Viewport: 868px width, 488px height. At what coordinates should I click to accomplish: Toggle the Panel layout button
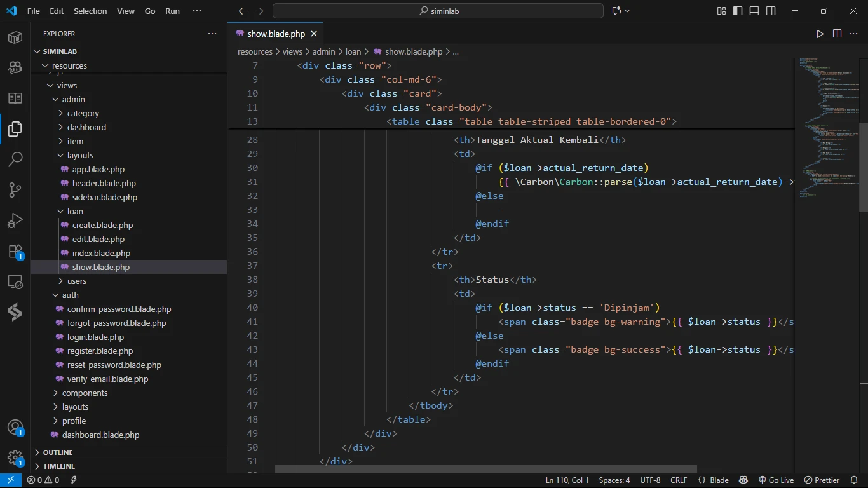tap(754, 11)
